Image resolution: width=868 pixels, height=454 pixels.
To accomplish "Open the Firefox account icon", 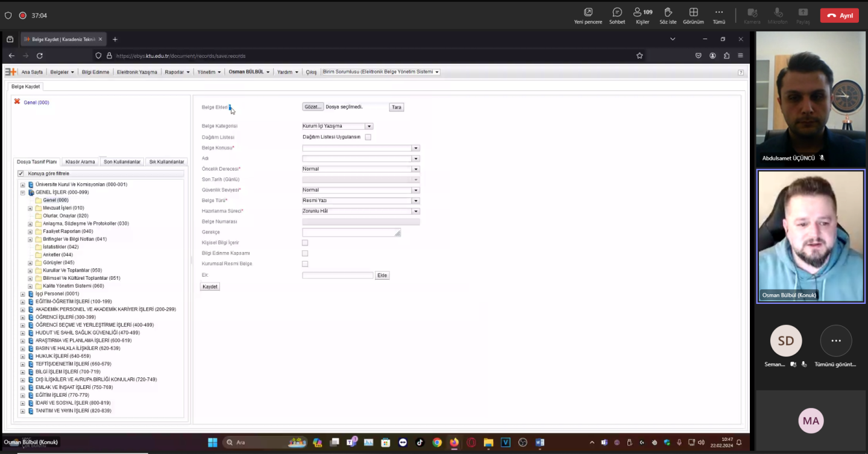I will [712, 55].
